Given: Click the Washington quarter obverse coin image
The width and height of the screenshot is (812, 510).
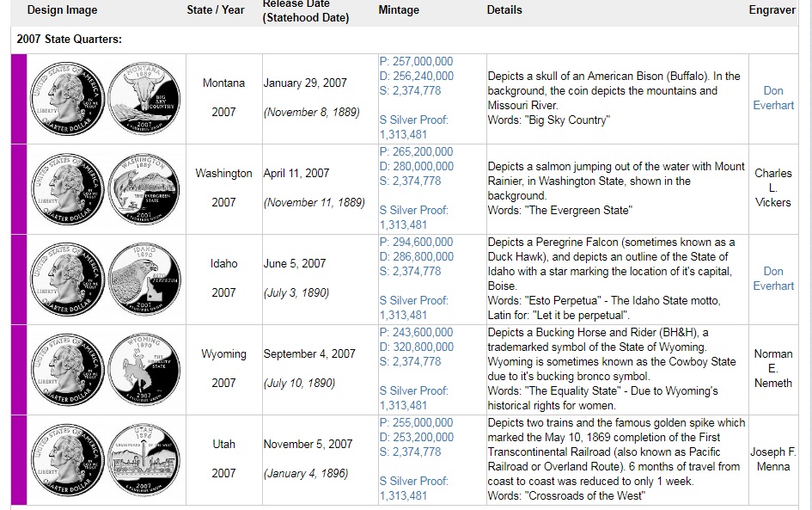Looking at the screenshot, I should point(68,189).
